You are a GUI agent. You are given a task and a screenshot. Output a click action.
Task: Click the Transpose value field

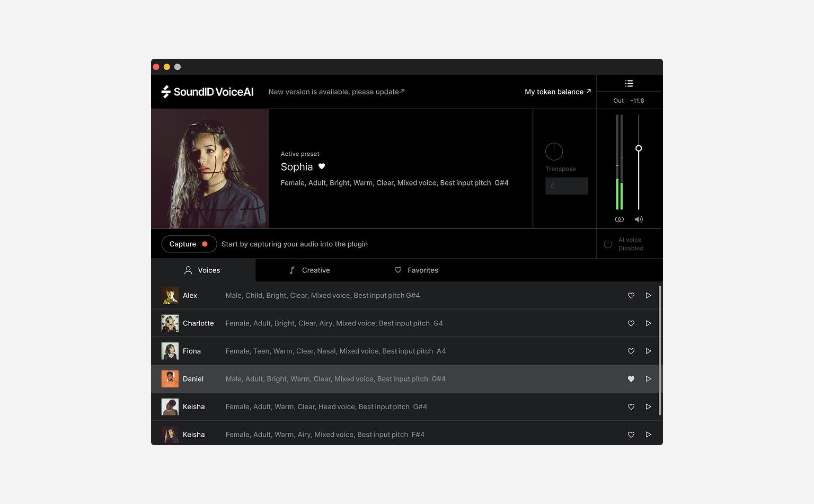(566, 186)
